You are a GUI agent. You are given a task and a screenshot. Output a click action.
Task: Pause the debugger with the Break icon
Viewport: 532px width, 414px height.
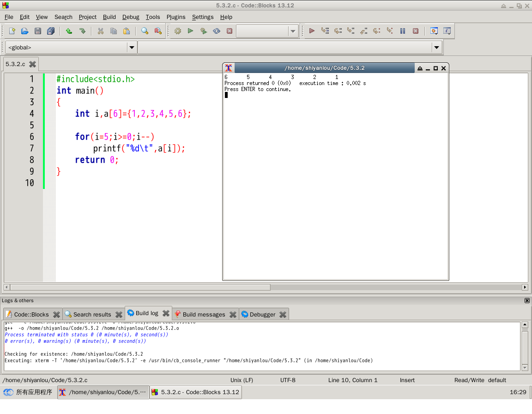(x=403, y=31)
